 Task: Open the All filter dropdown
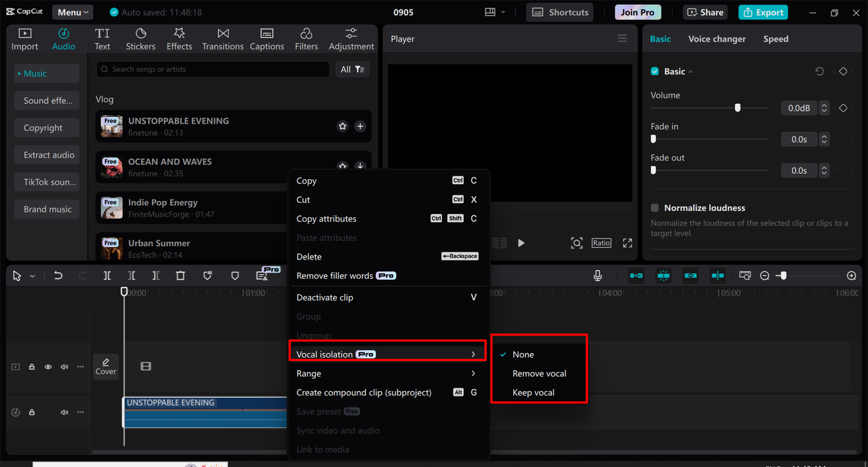[x=353, y=69]
